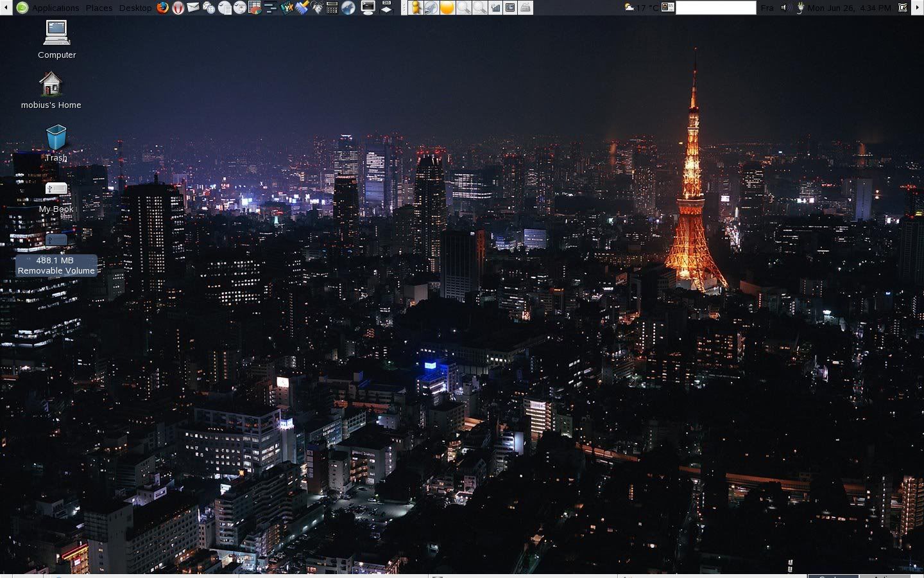
Task: Click the blue brush cleaner icon
Action: (302, 8)
